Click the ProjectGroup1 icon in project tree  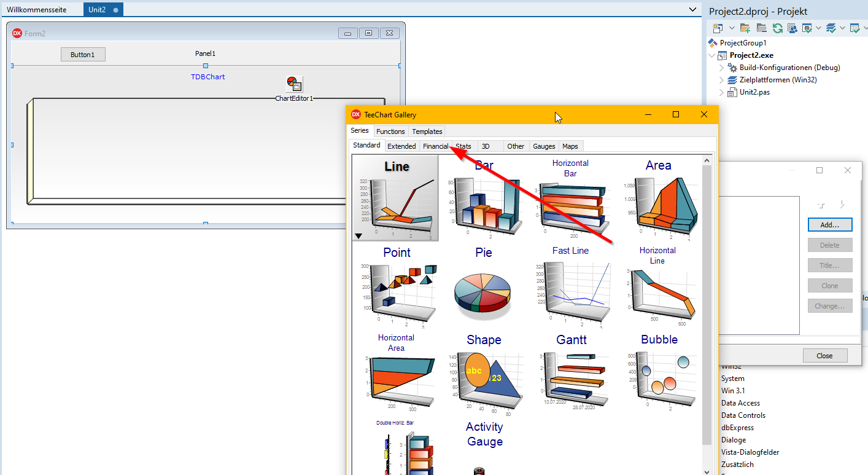tap(713, 43)
